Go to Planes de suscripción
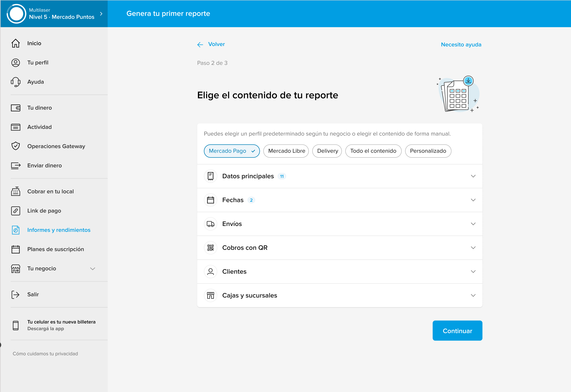Image resolution: width=571 pixels, height=392 pixels. click(x=55, y=249)
